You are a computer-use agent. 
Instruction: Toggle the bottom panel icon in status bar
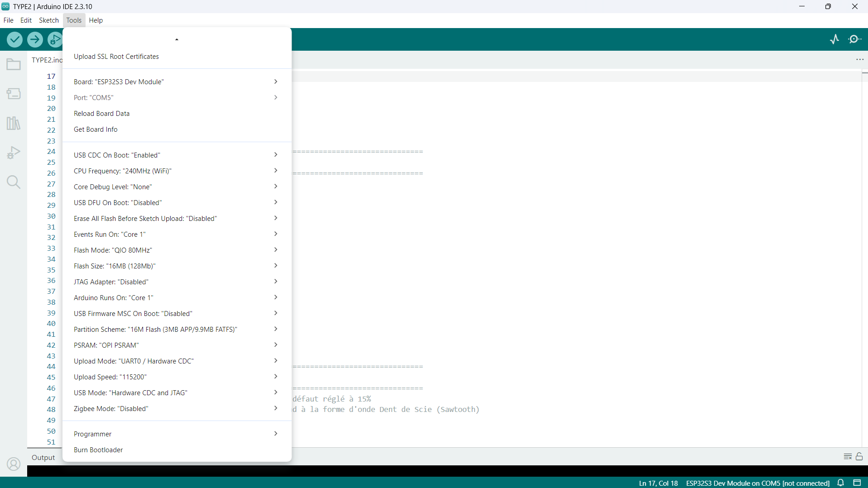point(857,483)
